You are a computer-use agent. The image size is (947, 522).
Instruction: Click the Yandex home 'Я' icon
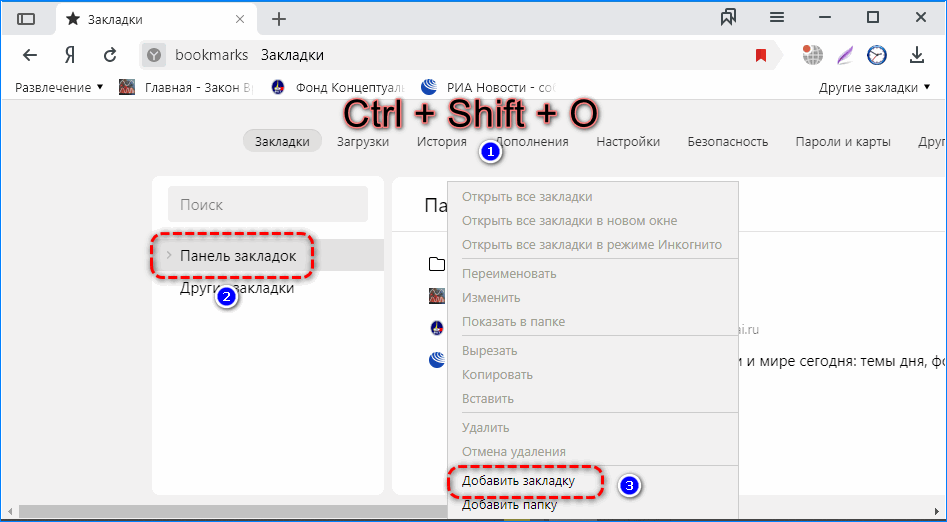click(70, 55)
